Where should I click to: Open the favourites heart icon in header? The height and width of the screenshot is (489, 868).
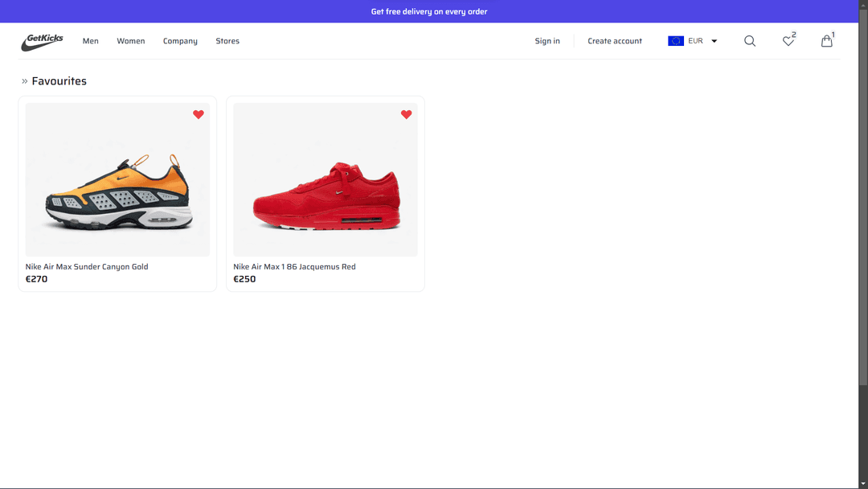click(x=788, y=40)
